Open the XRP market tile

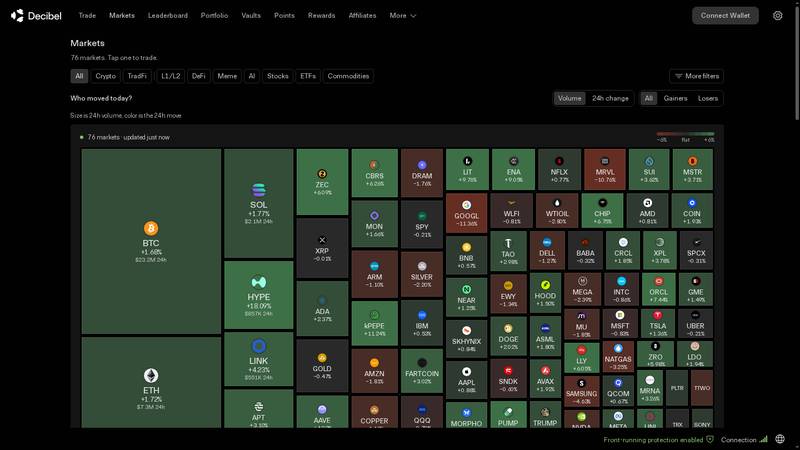pos(322,248)
